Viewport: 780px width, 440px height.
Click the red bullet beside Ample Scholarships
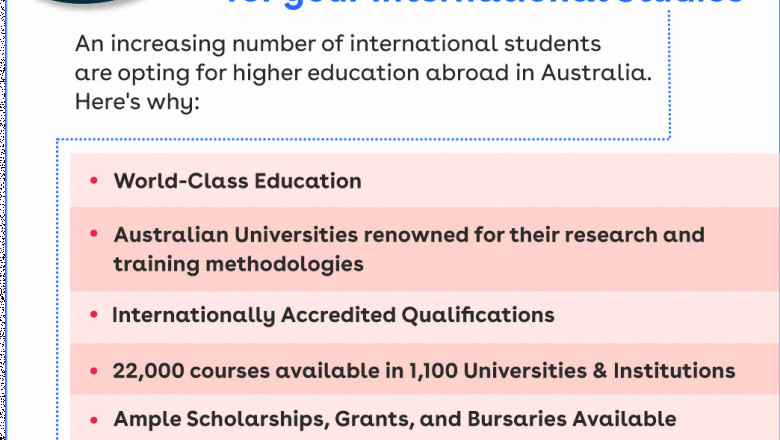click(93, 419)
